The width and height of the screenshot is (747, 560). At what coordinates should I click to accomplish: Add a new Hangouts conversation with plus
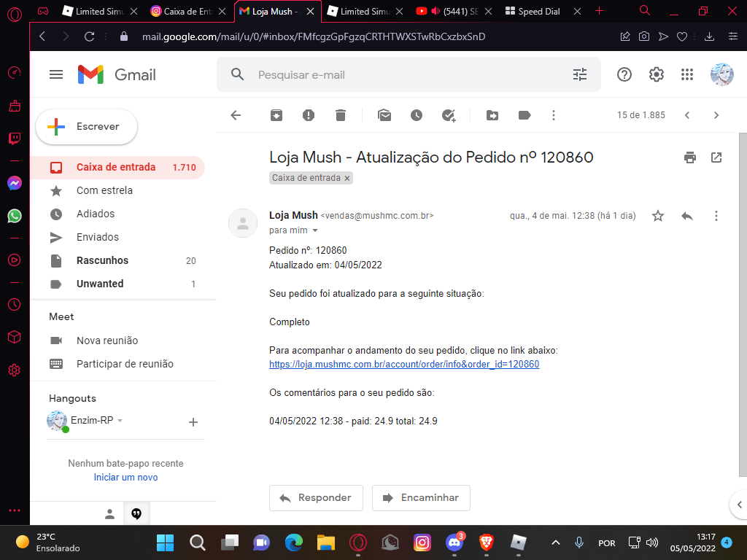193,422
